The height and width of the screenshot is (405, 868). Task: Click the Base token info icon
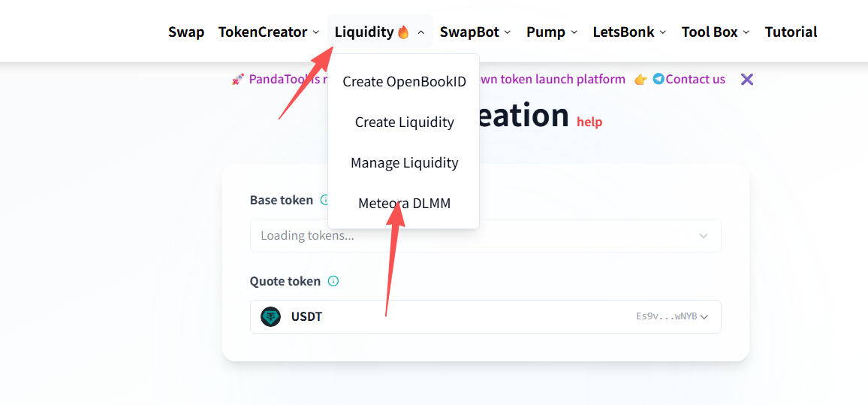pyautogui.click(x=324, y=200)
